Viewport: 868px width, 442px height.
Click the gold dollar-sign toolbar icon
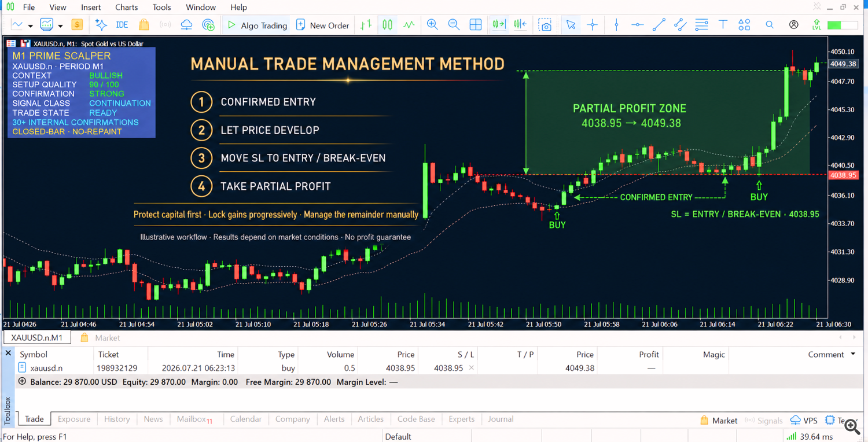click(77, 25)
